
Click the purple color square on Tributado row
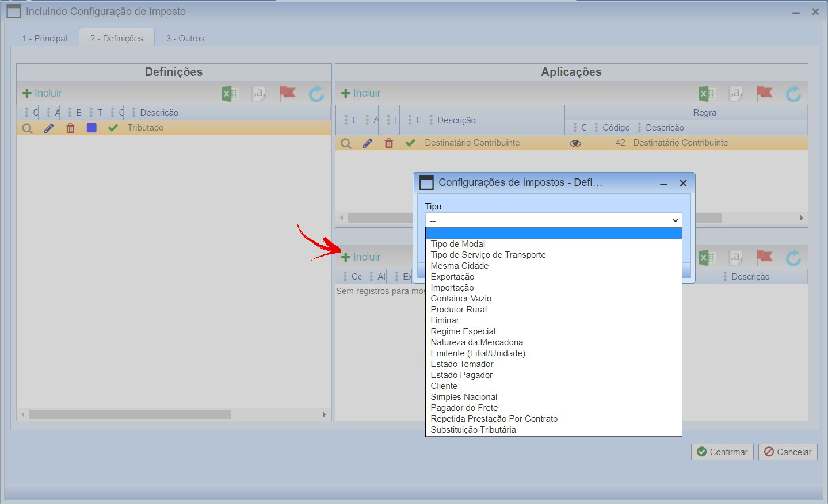coord(91,128)
